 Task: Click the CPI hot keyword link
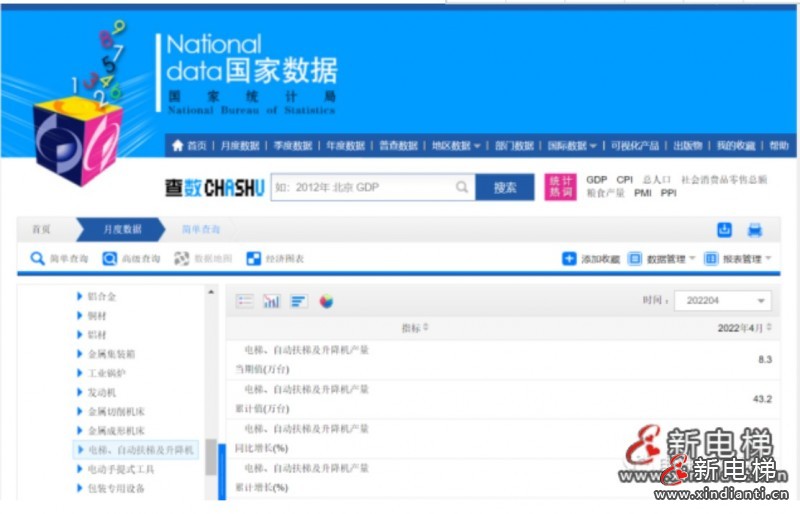click(625, 180)
